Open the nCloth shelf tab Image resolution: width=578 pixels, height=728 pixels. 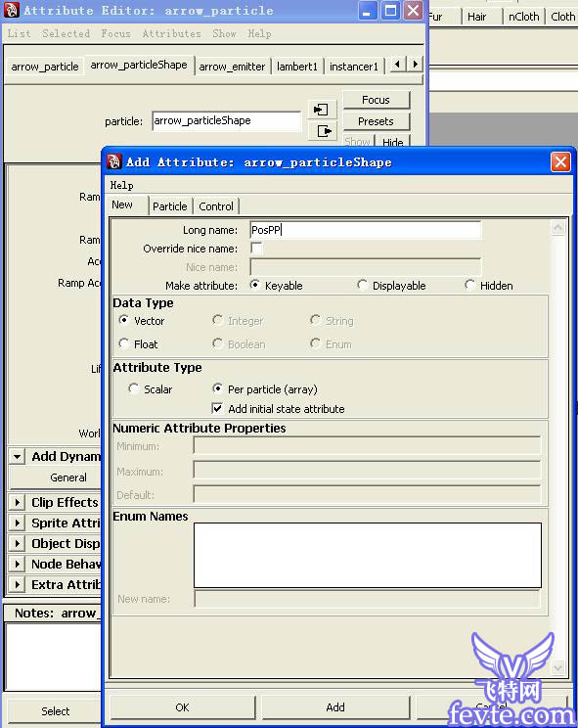click(x=524, y=17)
